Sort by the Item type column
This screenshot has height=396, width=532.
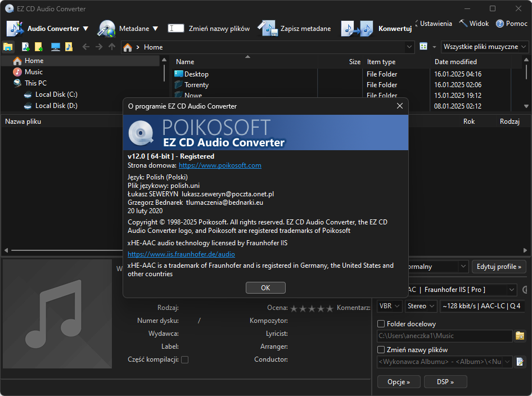coord(381,62)
